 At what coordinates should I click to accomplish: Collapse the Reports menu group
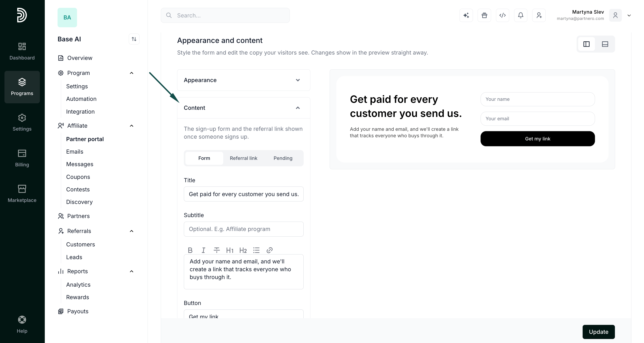coord(131,271)
